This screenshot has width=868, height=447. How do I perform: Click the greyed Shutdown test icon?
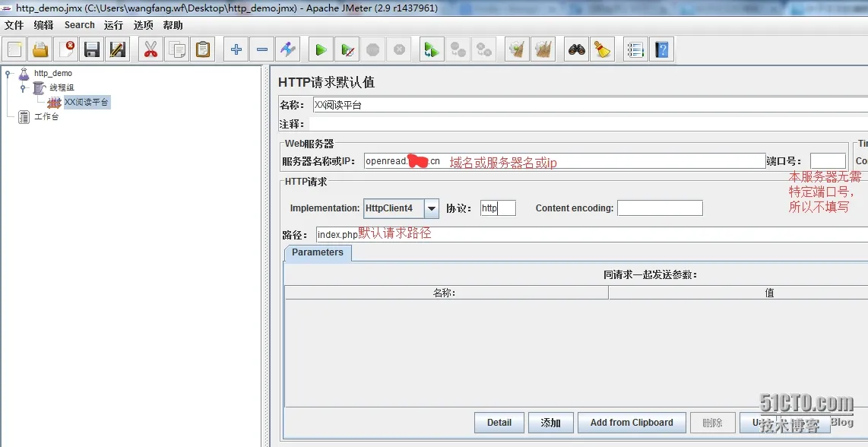point(398,50)
